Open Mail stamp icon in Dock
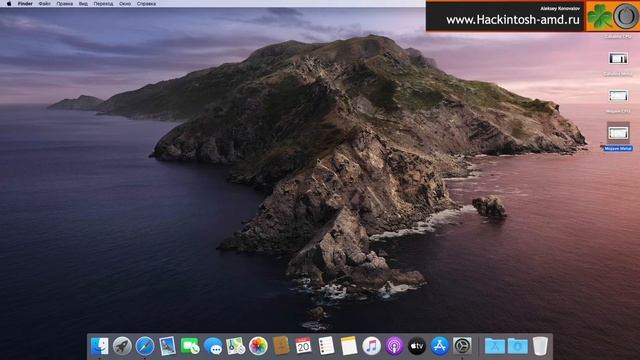640x360 pixels. (x=167, y=346)
